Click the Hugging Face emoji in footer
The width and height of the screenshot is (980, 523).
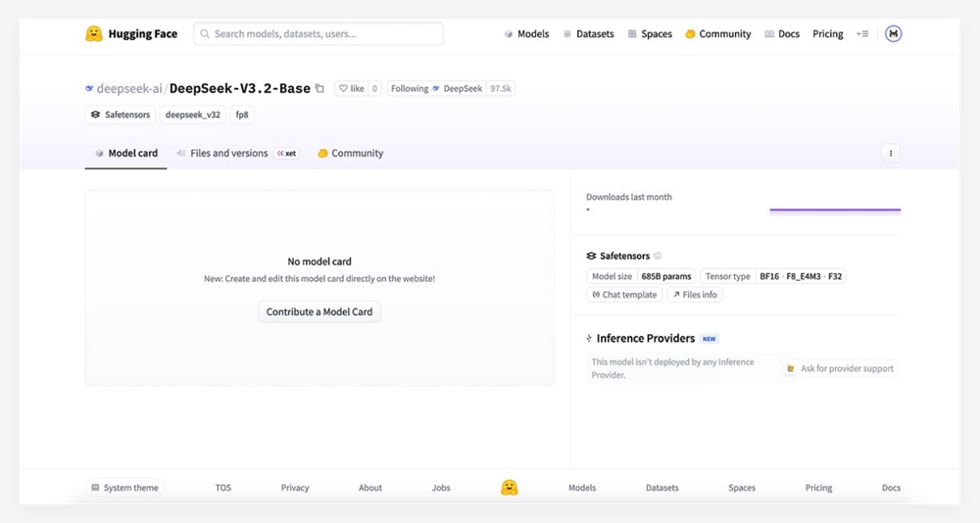point(509,488)
